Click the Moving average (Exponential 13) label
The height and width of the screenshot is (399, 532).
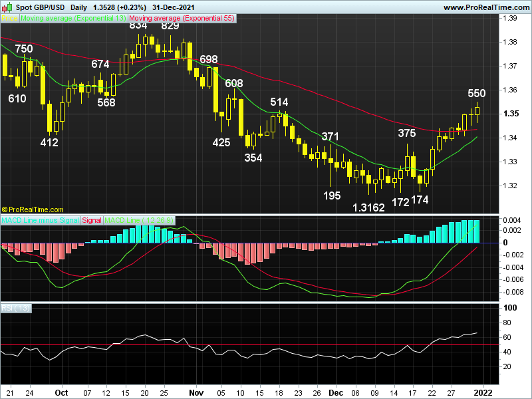tap(73, 19)
